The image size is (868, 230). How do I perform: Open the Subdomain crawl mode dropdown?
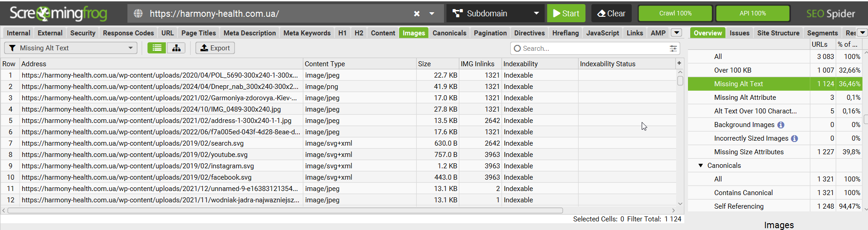tap(495, 13)
